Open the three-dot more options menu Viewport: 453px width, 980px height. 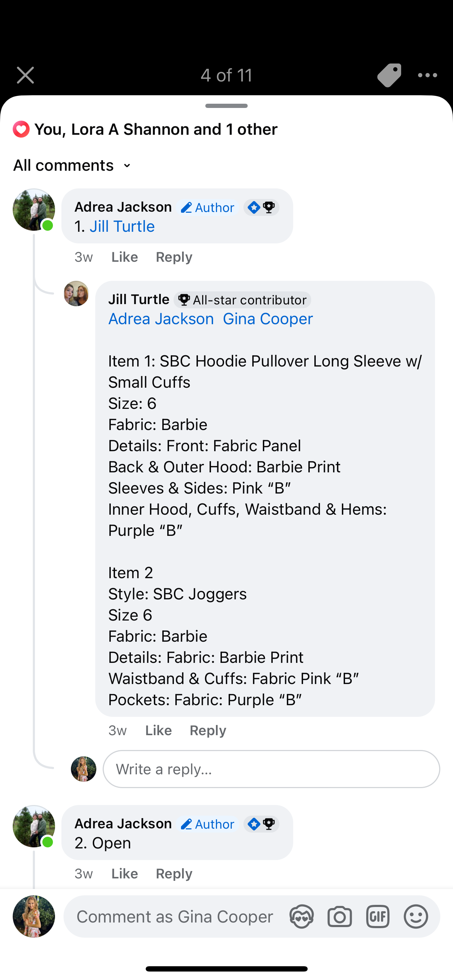coord(427,75)
